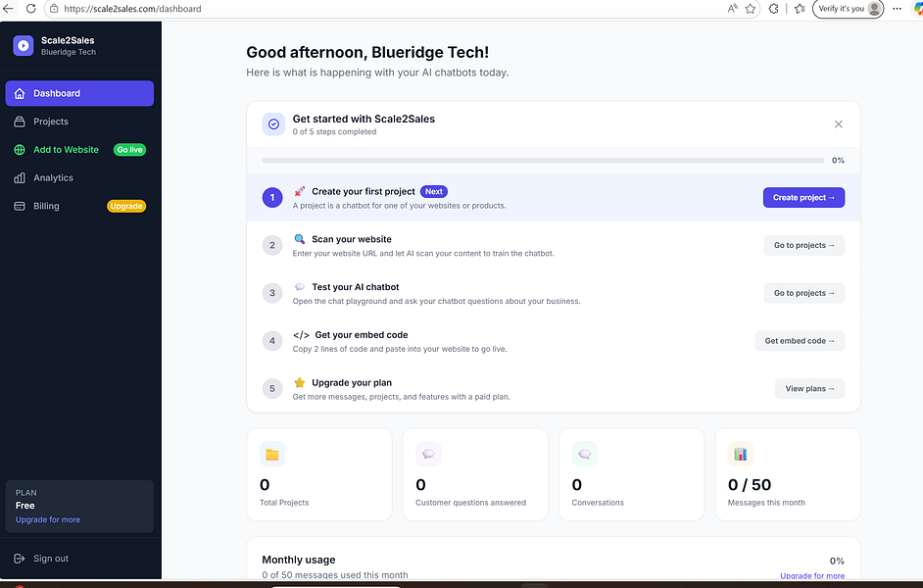Screen dimensions: 923x588
Task: Click Upgrade for more link in plan box
Action: coord(48,519)
